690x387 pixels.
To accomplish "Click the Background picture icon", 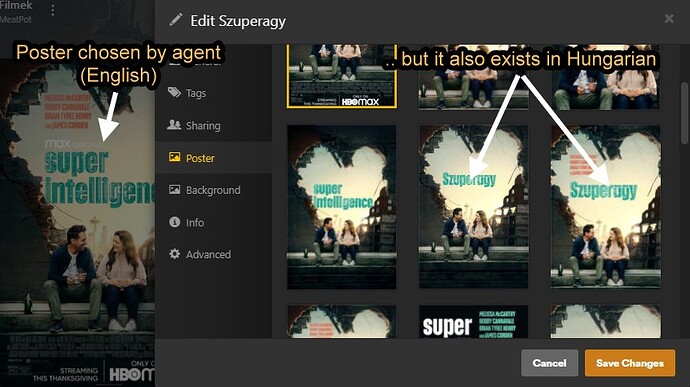I will pyautogui.click(x=174, y=189).
